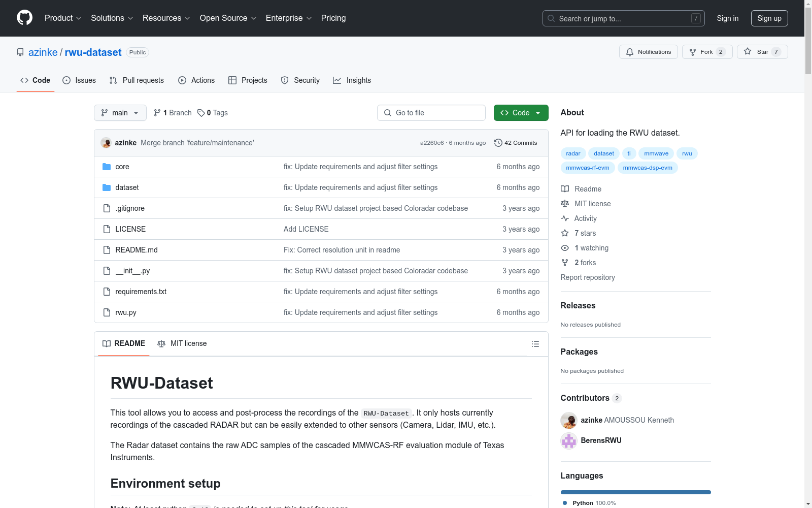Select the MIT license tab in README panel
The width and height of the screenshot is (812, 508).
182,343
